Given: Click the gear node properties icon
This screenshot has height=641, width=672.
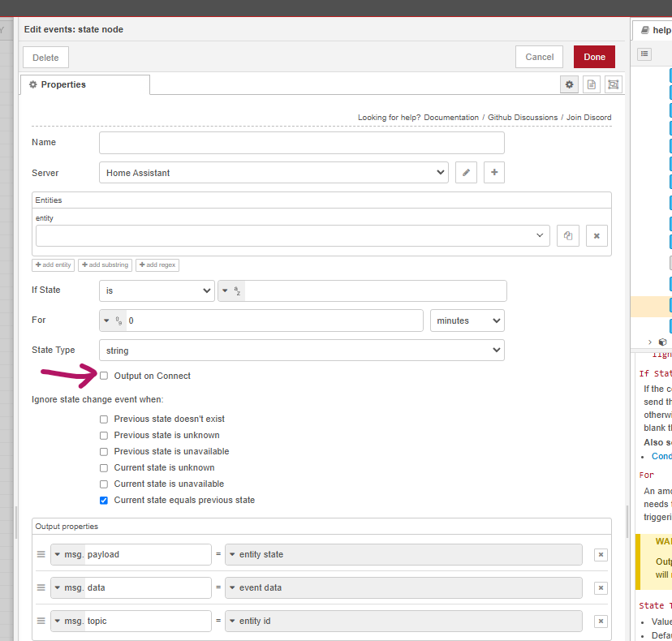Looking at the screenshot, I should click(570, 84).
